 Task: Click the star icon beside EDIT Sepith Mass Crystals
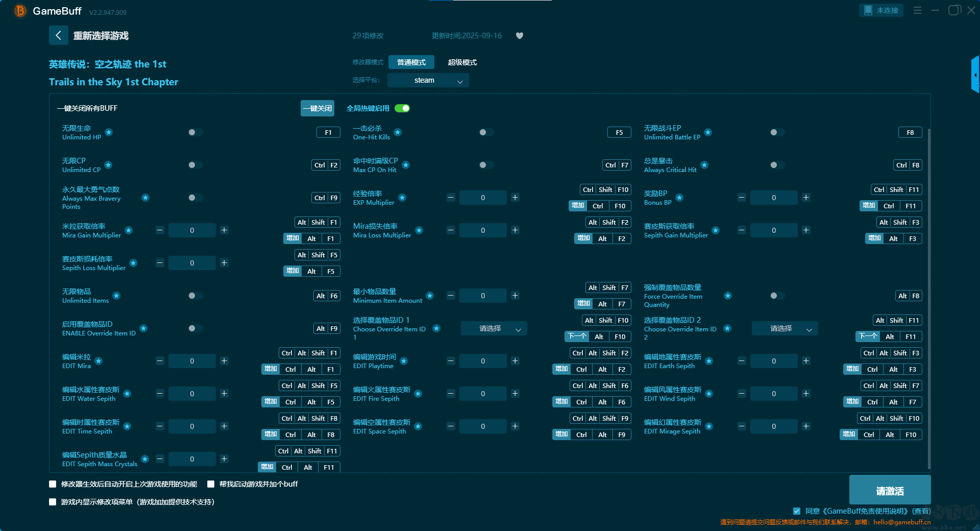click(x=145, y=459)
